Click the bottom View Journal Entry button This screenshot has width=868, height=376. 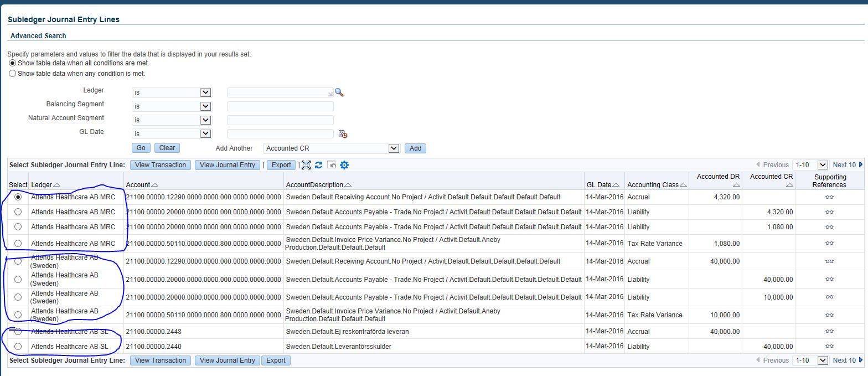228,360
